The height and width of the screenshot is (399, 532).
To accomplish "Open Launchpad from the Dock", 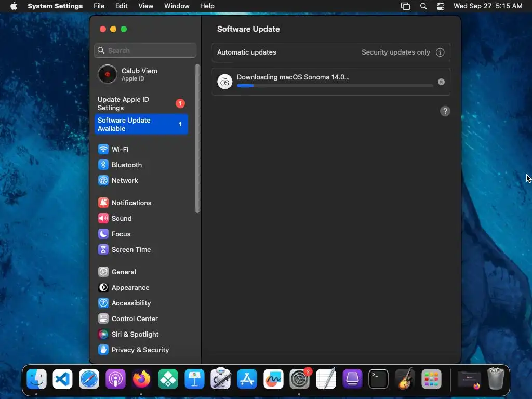I will tap(431, 379).
